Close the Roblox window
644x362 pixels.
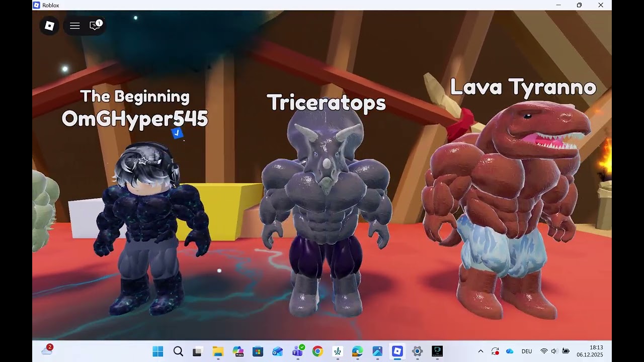[x=601, y=5]
